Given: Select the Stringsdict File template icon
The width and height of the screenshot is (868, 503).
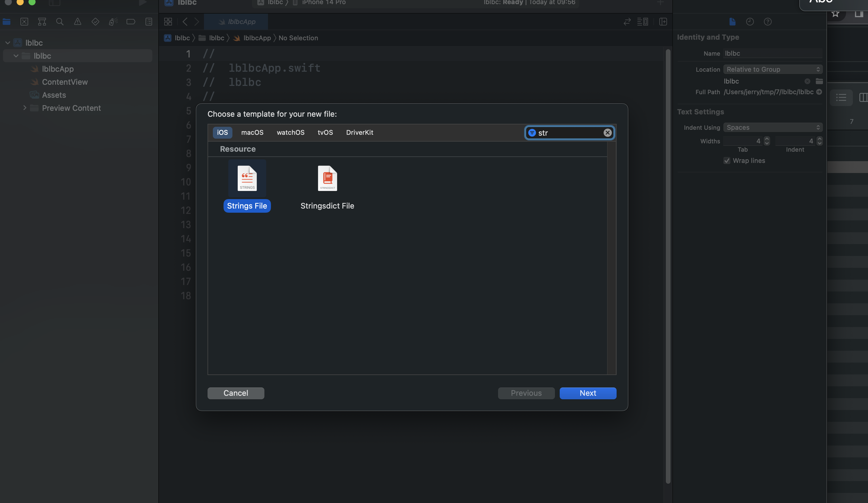Looking at the screenshot, I should click(x=327, y=178).
